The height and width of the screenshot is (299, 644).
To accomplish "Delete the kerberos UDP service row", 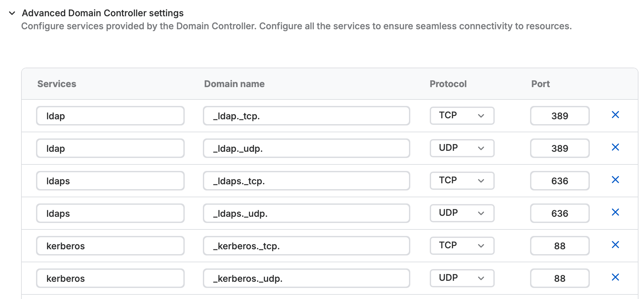I will tap(615, 277).
